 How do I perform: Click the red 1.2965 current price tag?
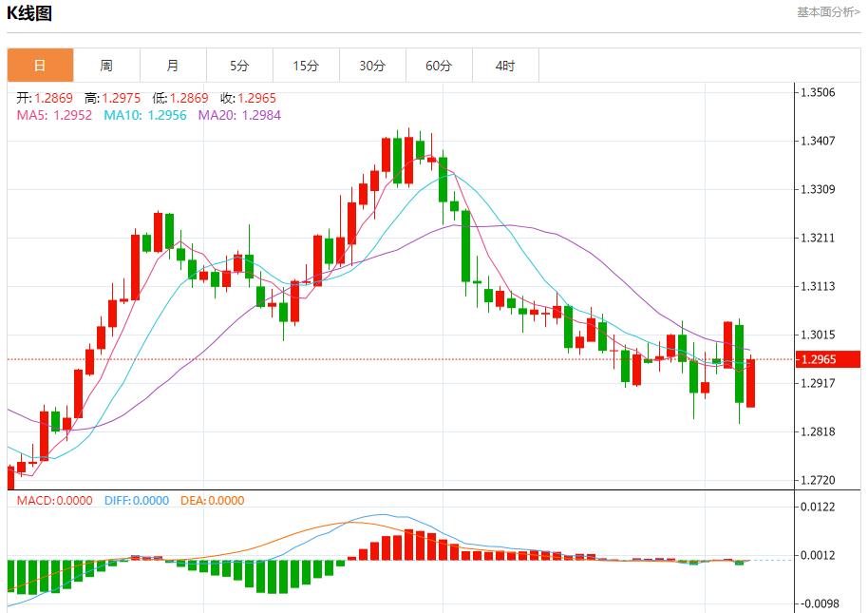click(x=826, y=359)
